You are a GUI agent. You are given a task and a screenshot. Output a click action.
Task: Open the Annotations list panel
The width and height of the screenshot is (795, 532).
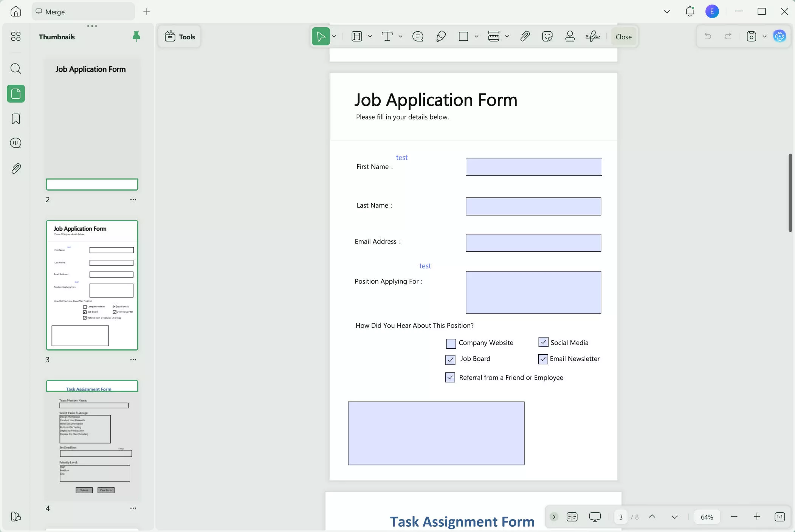click(x=16, y=143)
